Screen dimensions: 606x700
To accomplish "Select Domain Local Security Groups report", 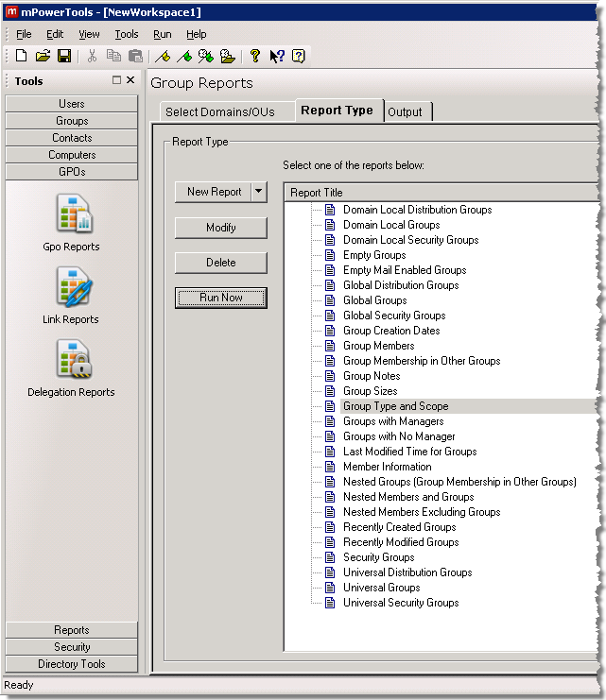I will point(410,240).
